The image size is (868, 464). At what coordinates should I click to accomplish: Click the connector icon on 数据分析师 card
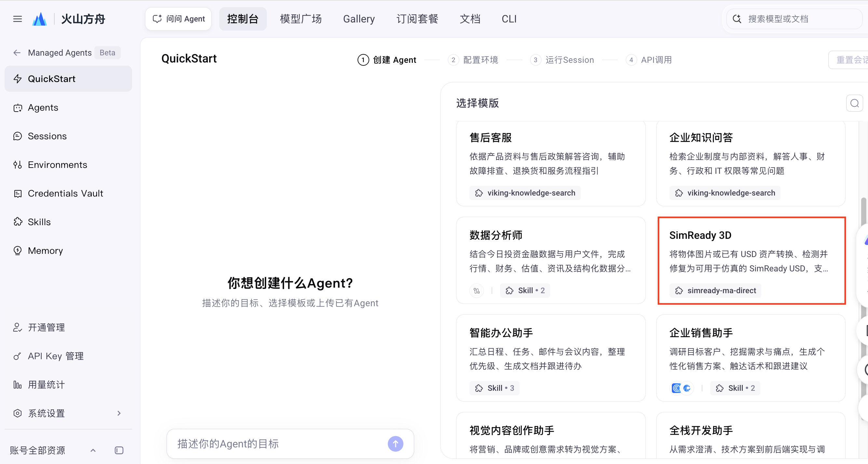[x=476, y=291]
